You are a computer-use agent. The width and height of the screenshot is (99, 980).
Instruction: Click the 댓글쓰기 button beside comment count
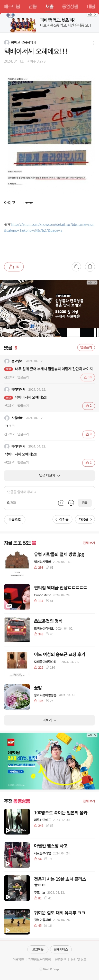coord(86,347)
